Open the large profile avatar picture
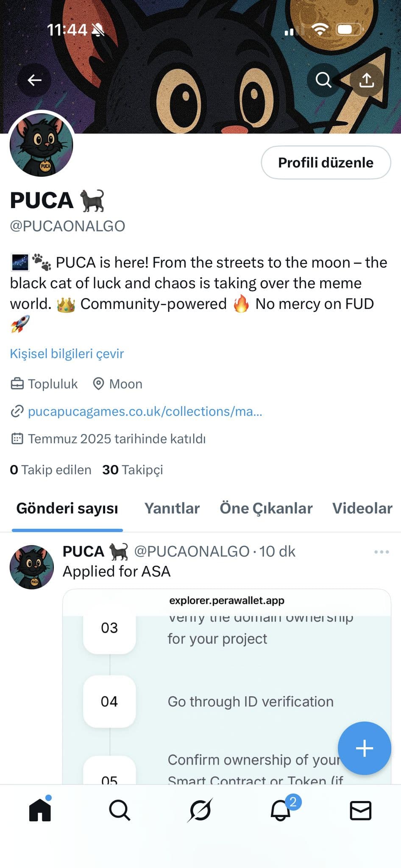 tap(42, 145)
